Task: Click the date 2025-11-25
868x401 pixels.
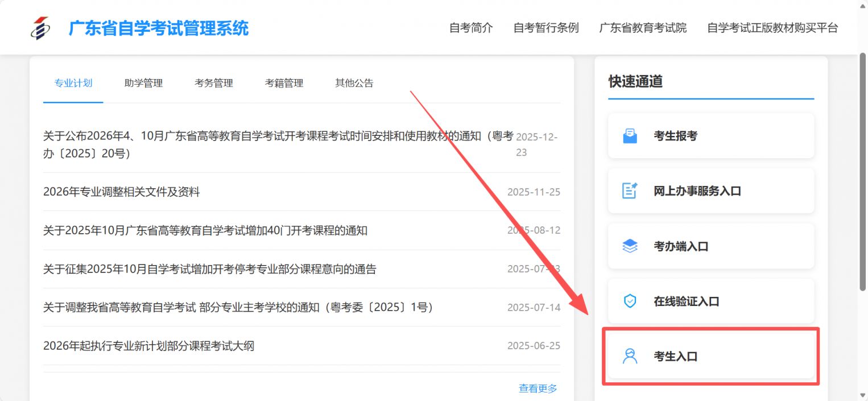Action: 534,192
